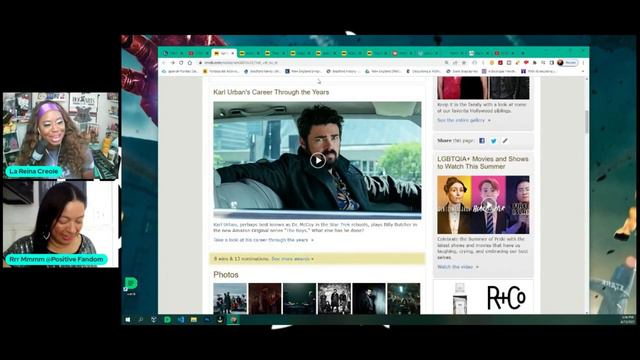This screenshot has width=640, height=360.
Task: Bookmark this page with the star icon
Action: coord(464,63)
